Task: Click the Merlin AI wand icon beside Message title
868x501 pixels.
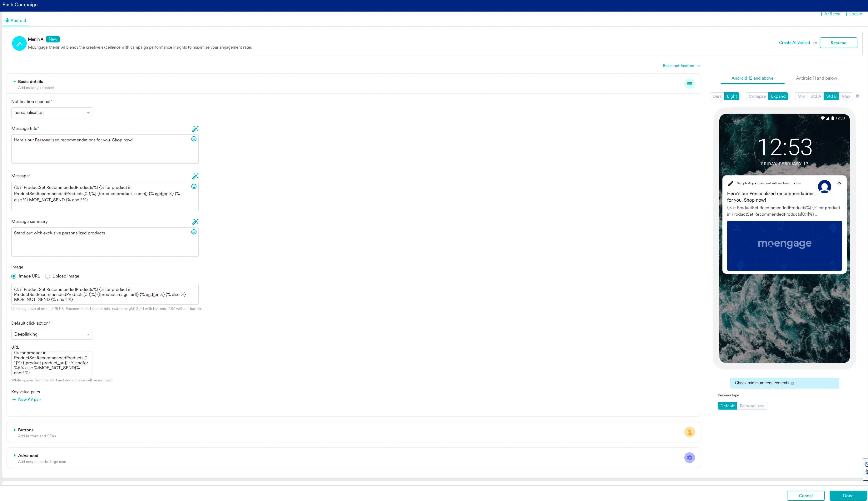Action: pos(195,129)
